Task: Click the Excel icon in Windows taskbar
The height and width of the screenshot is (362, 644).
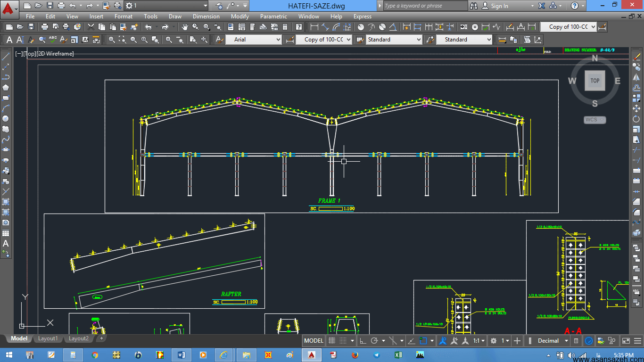Action: 398,354
